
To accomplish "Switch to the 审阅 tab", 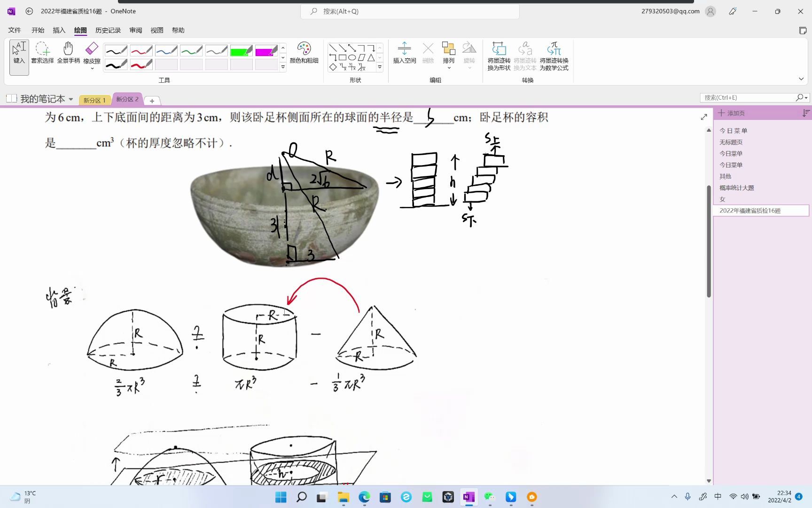I will tap(136, 30).
